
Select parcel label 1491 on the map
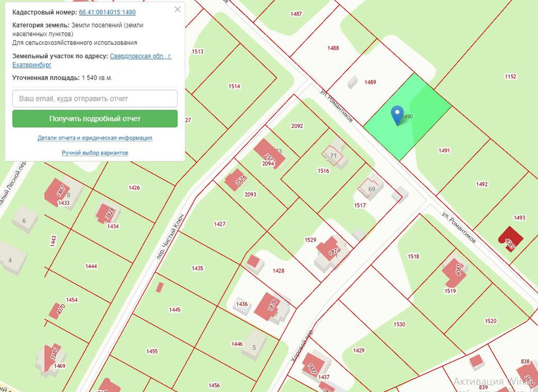[444, 150]
